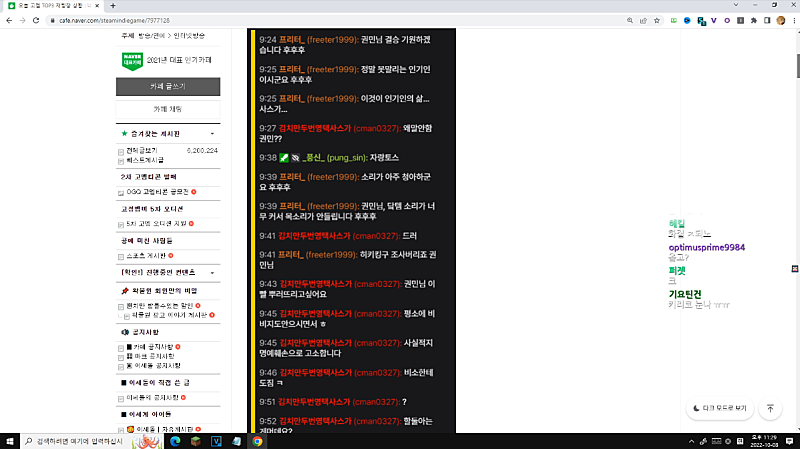Click the crossed-eye icon beside pung_sin
This screenshot has width=800, height=449.
click(295, 158)
